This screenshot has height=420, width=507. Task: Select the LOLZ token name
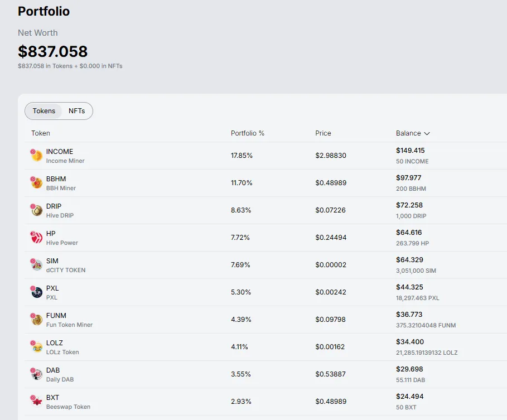[54, 342]
